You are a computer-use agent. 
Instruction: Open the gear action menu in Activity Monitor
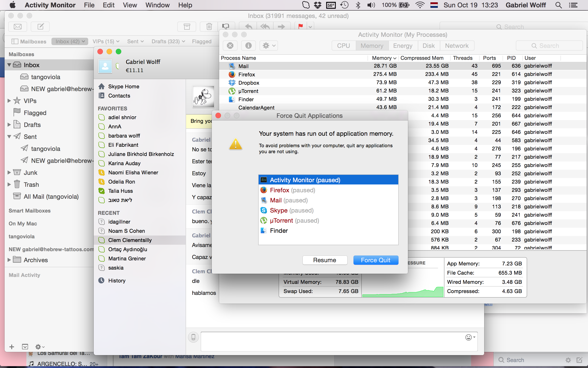pyautogui.click(x=269, y=46)
